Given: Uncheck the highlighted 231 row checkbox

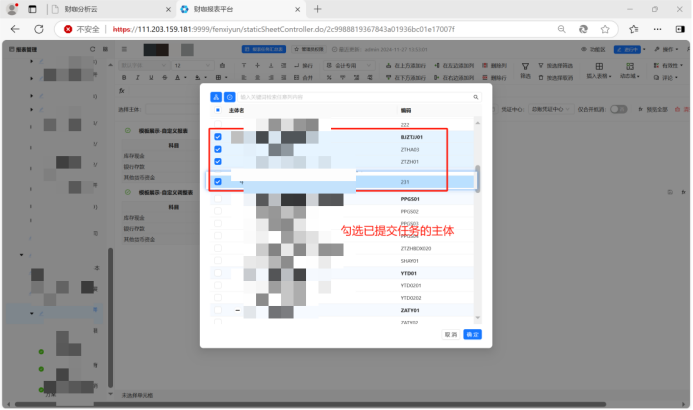Looking at the screenshot, I should [218, 182].
